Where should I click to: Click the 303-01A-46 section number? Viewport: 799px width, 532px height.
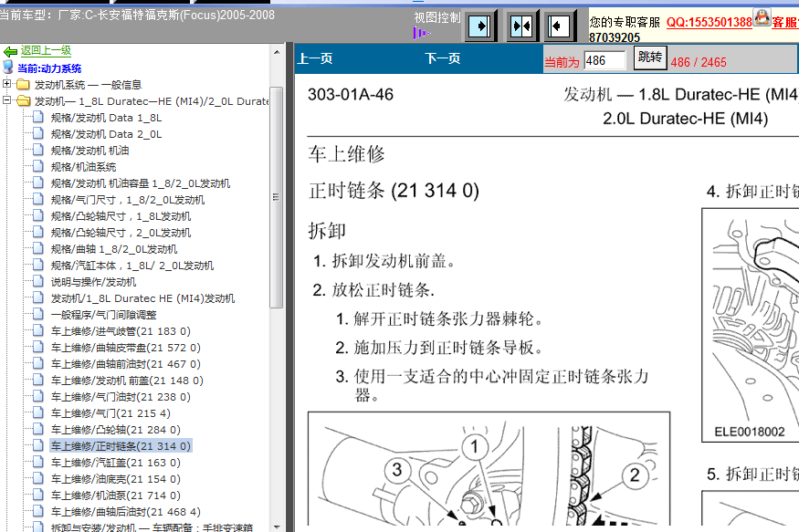tap(351, 94)
